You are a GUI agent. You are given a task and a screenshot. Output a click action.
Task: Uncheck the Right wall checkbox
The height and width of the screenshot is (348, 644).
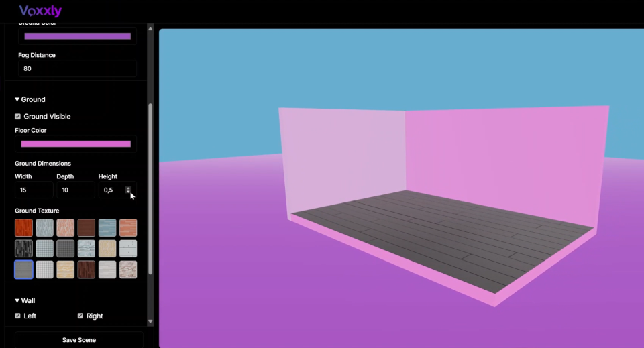pyautogui.click(x=80, y=316)
